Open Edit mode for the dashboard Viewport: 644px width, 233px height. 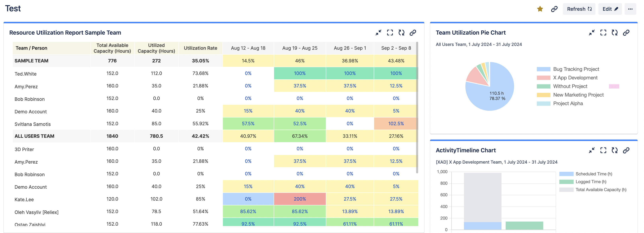click(610, 9)
